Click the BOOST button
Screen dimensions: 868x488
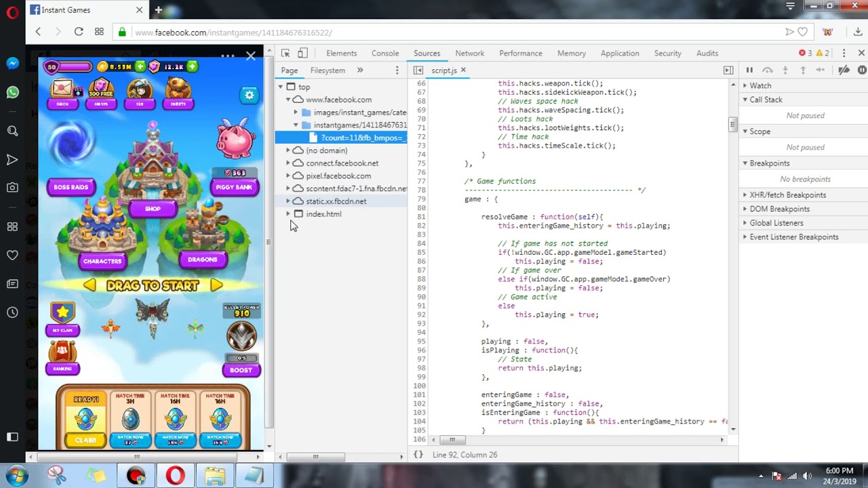241,370
